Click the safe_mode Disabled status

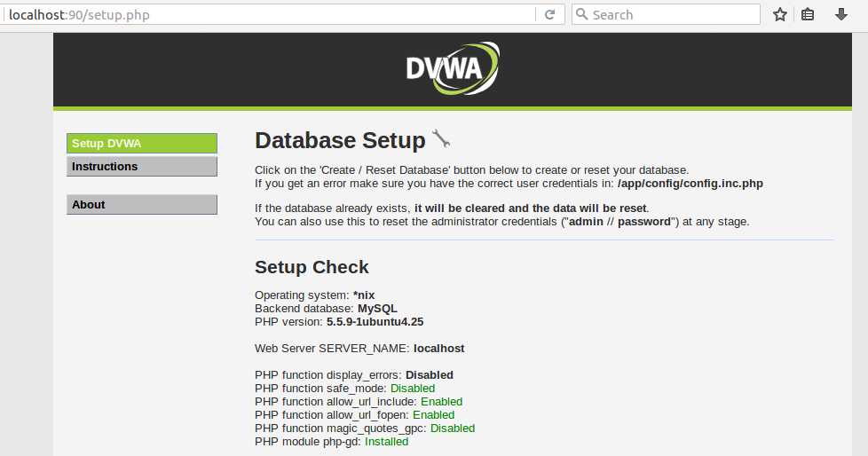(413, 389)
